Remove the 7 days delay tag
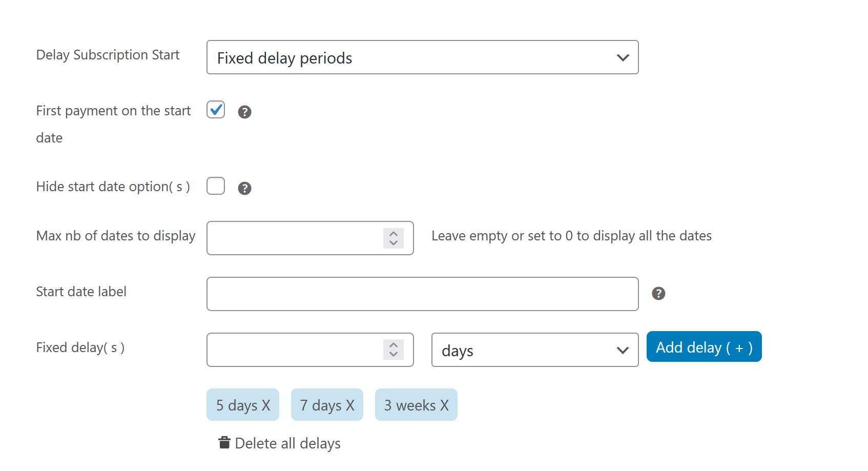 click(x=350, y=405)
